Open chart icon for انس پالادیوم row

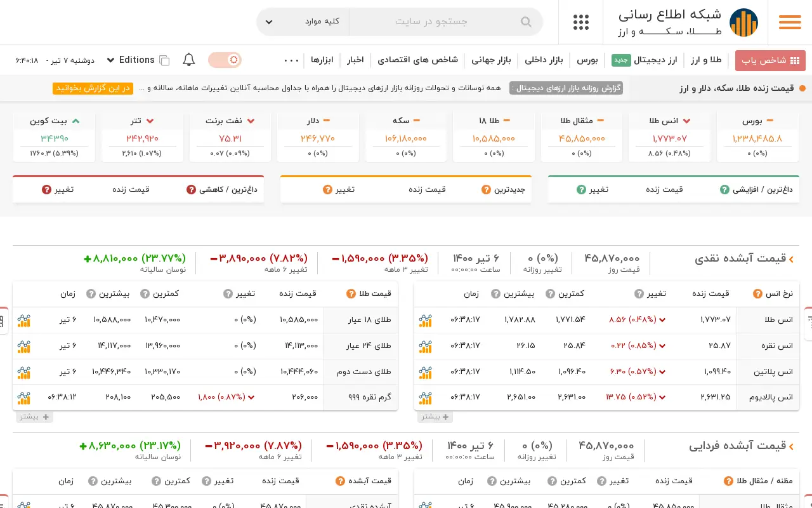pyautogui.click(x=425, y=398)
